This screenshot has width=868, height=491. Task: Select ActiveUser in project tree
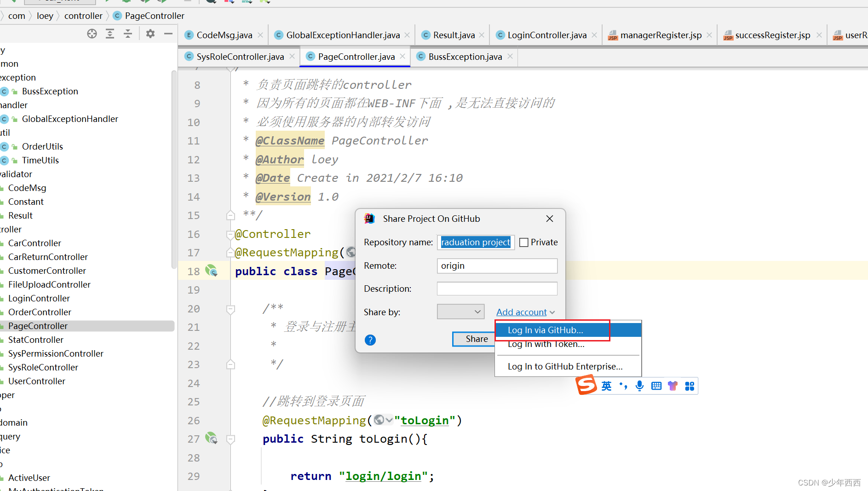[x=29, y=478]
